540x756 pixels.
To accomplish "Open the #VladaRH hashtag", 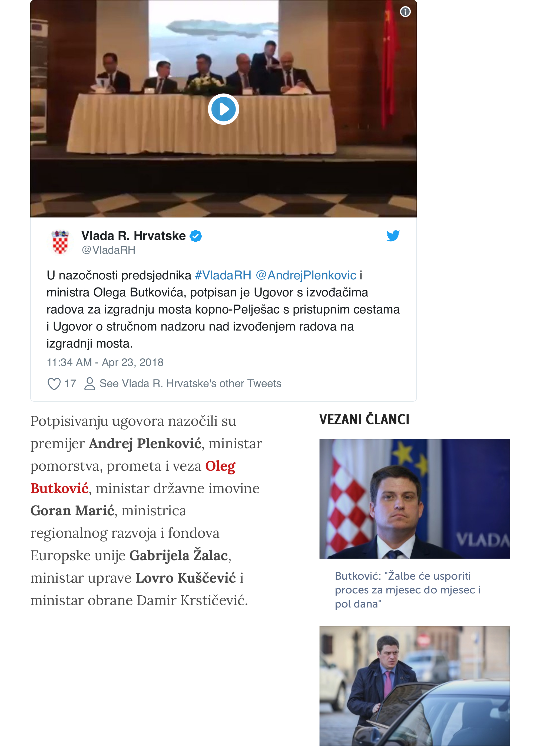I will point(223,275).
